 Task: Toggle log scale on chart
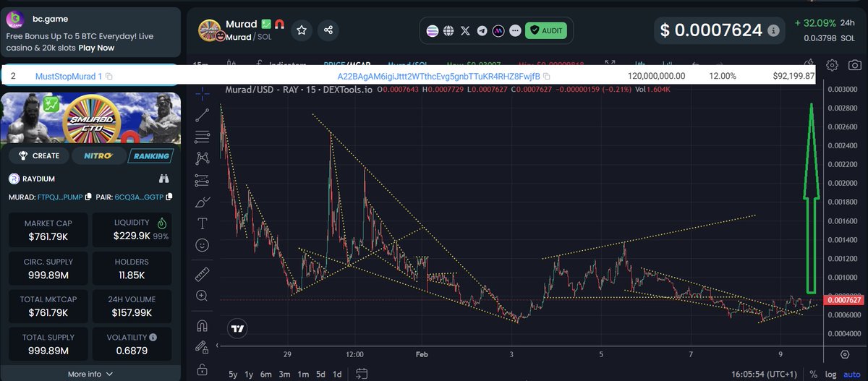(830, 374)
